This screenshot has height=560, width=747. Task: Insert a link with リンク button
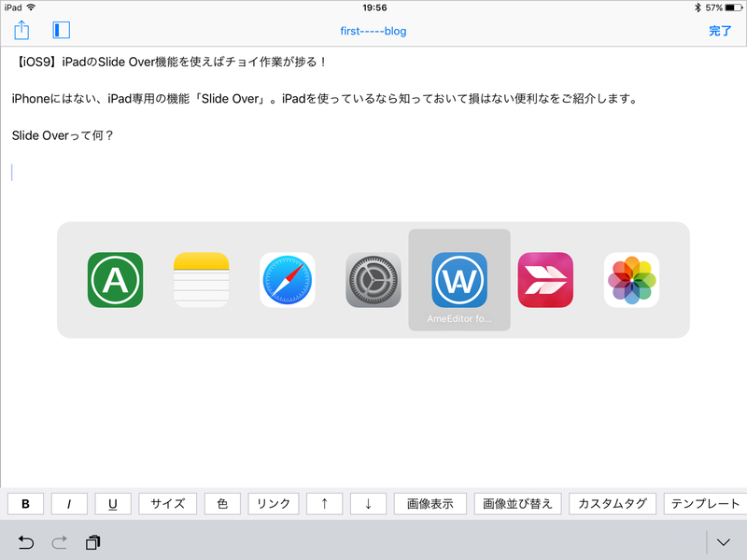click(x=274, y=504)
